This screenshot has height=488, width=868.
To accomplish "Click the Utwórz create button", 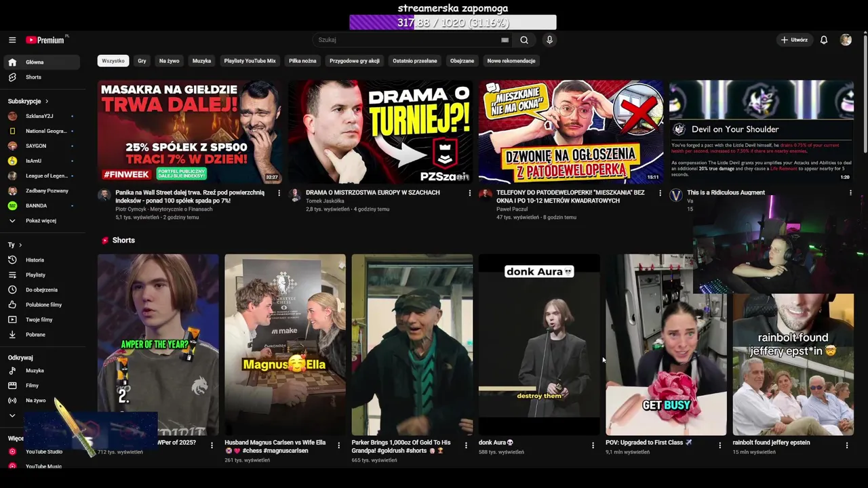I will (794, 40).
